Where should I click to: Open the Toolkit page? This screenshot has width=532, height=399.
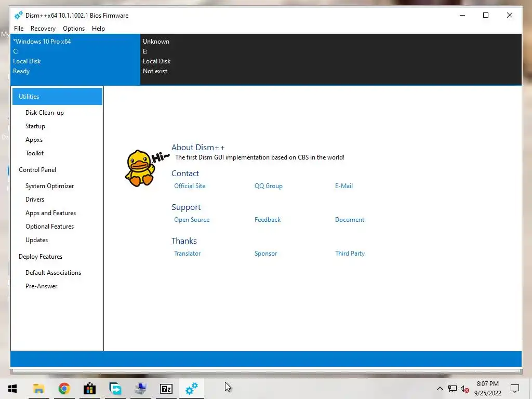tap(35, 153)
